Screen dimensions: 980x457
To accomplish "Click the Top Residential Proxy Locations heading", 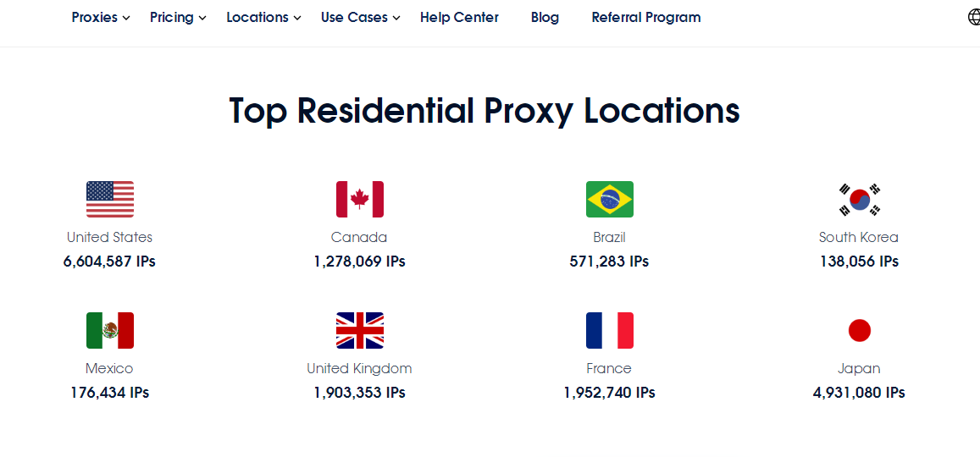I will pyautogui.click(x=484, y=111).
